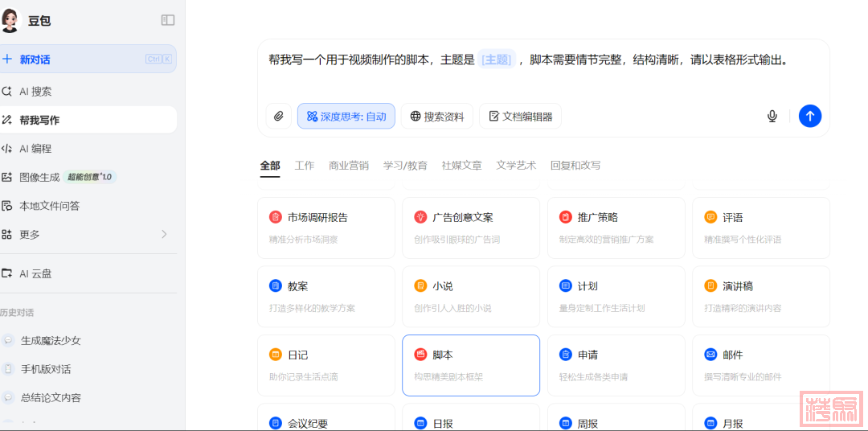Switch to the 学习/教育 tab
868x431 pixels.
pos(405,165)
